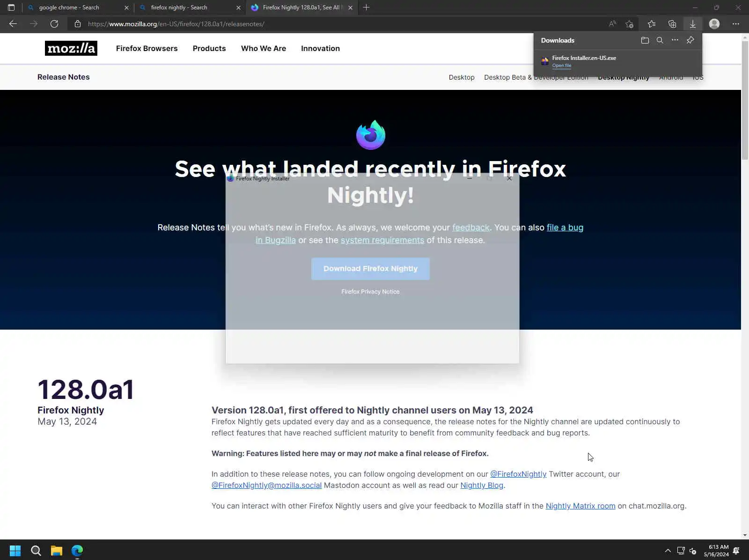Click the taskbar clock and date
Viewport: 749px width, 560px height.
(716, 551)
